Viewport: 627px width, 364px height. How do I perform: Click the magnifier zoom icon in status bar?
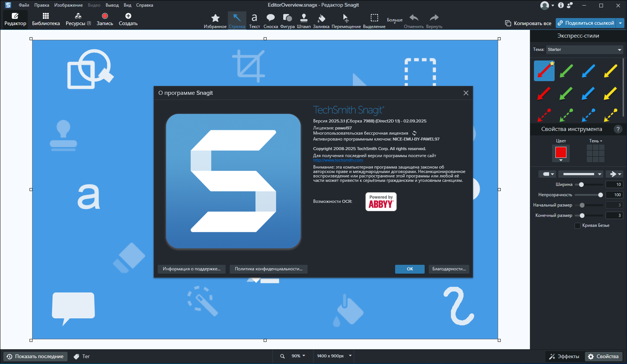[282, 356]
